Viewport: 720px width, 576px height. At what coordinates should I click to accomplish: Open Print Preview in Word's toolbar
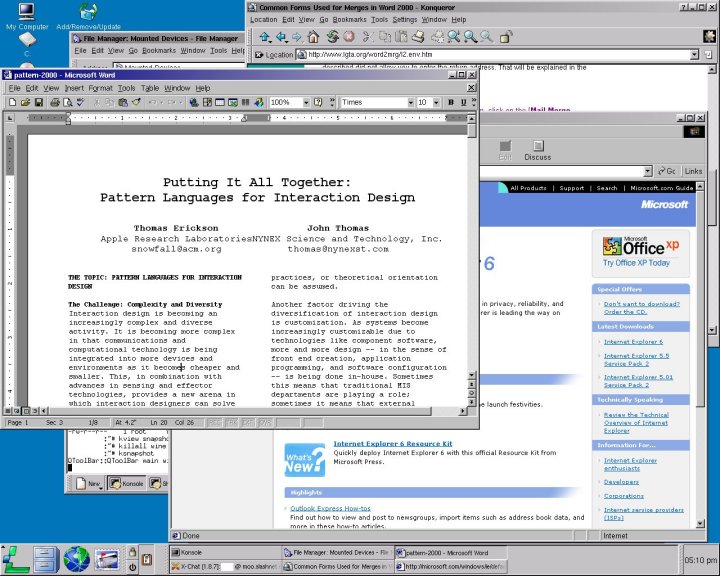[x=68, y=102]
